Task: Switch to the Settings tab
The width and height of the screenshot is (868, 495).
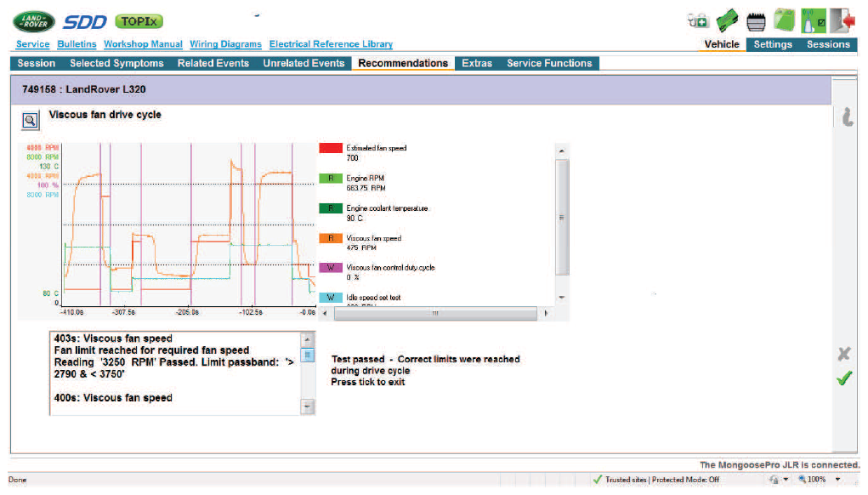Action: pos(773,44)
